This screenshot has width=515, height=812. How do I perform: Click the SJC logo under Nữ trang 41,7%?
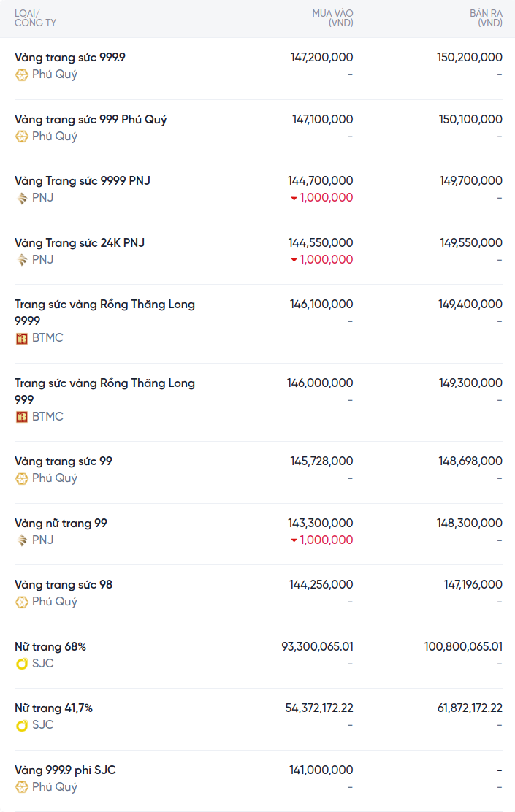pyautogui.click(x=22, y=725)
